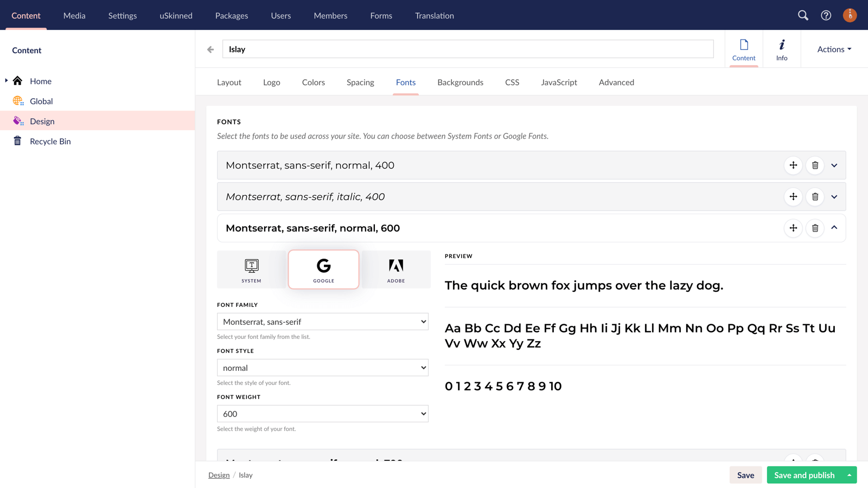Viewport: 868px width, 488px height.
Task: Open the Recycle Bin in the tree
Action: (50, 141)
